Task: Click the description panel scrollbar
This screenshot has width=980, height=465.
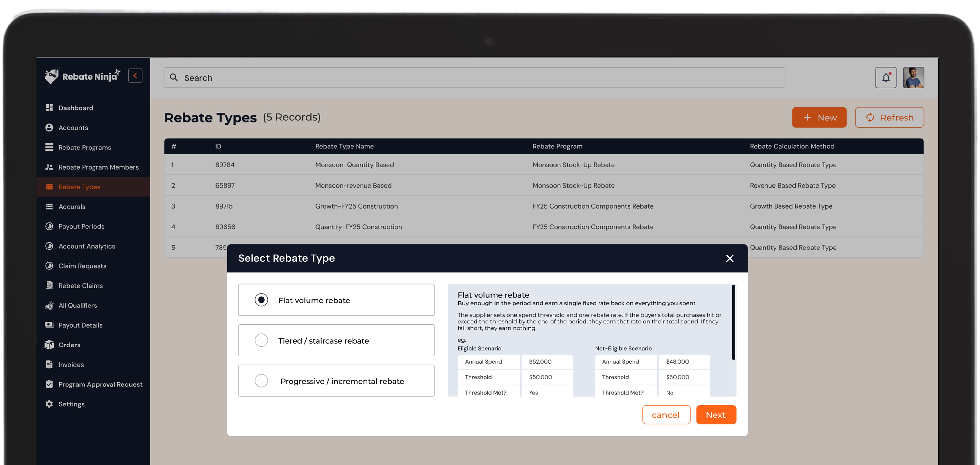Action: [733, 322]
